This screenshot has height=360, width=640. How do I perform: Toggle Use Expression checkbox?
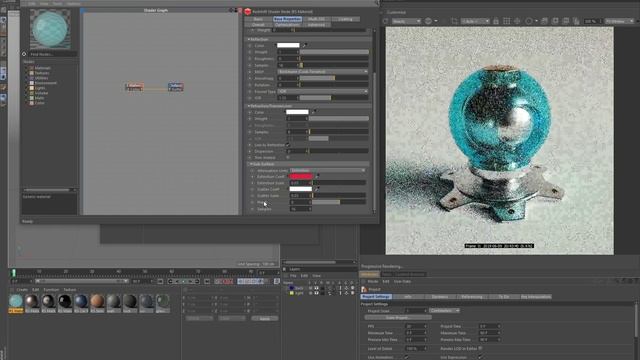480,357
